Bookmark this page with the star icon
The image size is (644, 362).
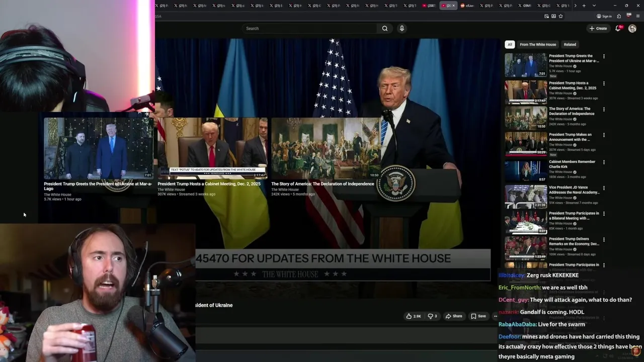coord(561,16)
